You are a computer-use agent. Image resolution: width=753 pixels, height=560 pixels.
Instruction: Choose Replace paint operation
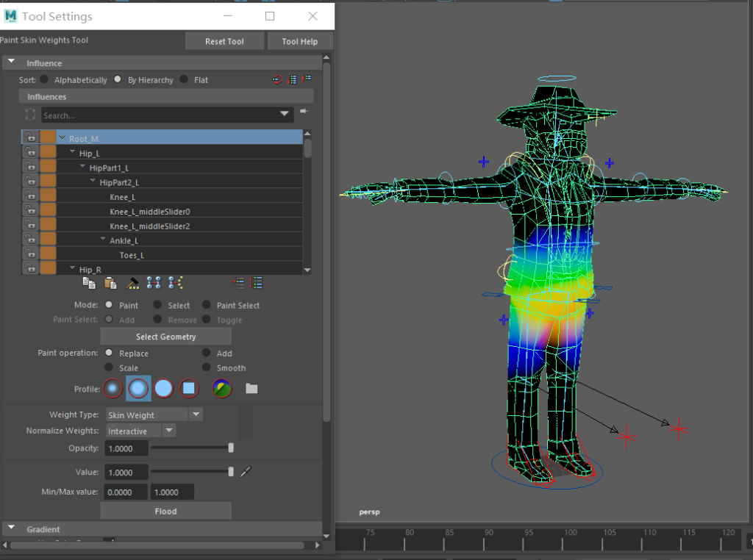(109, 353)
